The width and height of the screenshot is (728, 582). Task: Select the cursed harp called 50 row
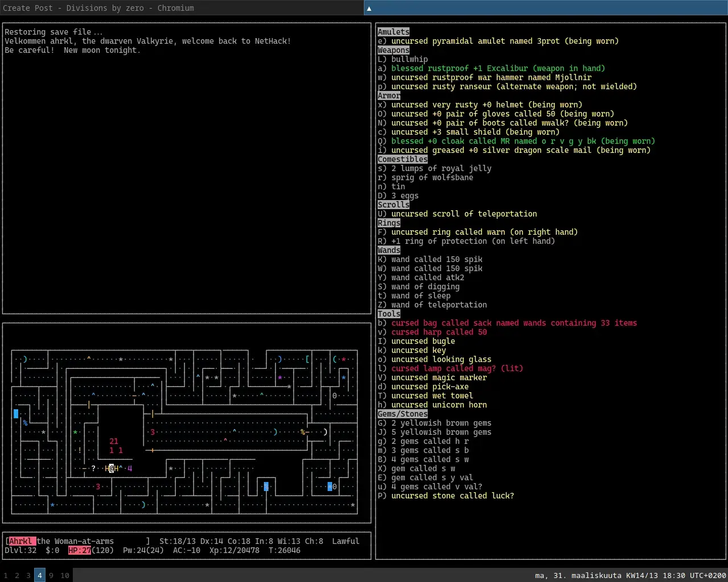pyautogui.click(x=432, y=332)
